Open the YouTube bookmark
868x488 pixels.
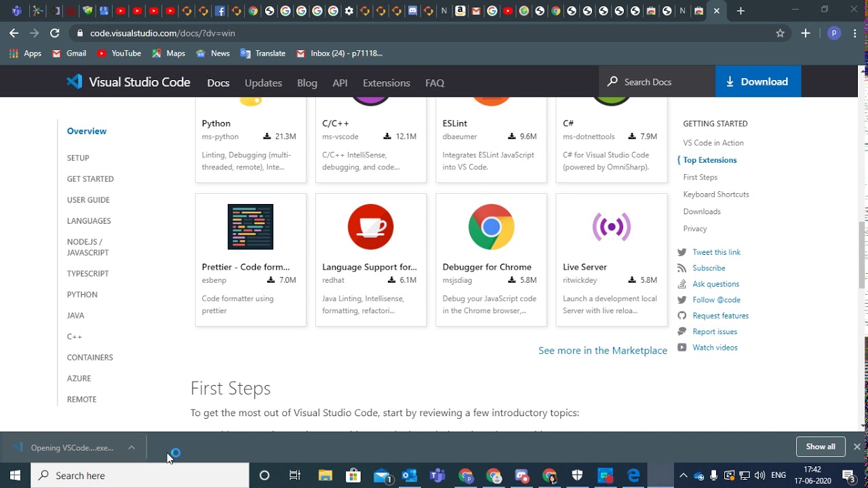(x=119, y=54)
